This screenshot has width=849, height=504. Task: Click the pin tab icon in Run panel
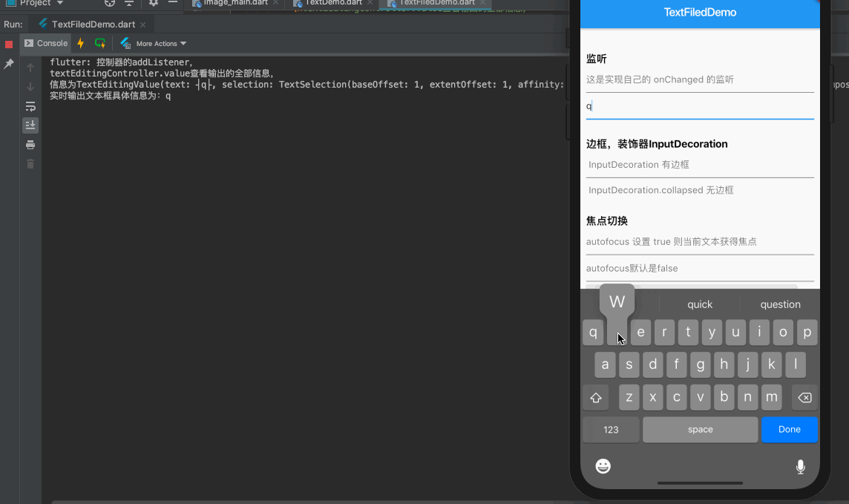coord(9,64)
